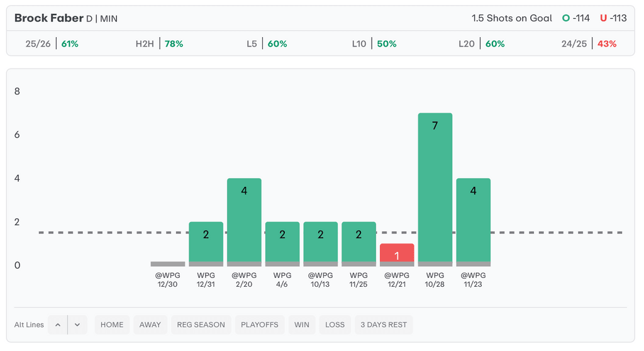The height and width of the screenshot is (351, 644).
Task: Filter games by LOSS
Action: (335, 325)
